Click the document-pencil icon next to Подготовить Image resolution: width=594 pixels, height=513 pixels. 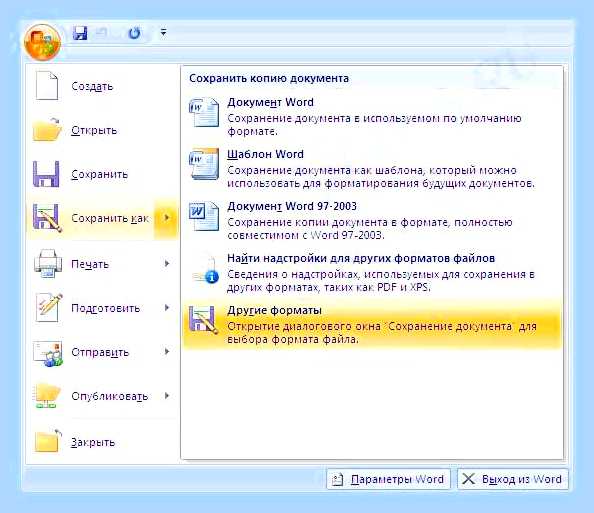pyautogui.click(x=48, y=308)
